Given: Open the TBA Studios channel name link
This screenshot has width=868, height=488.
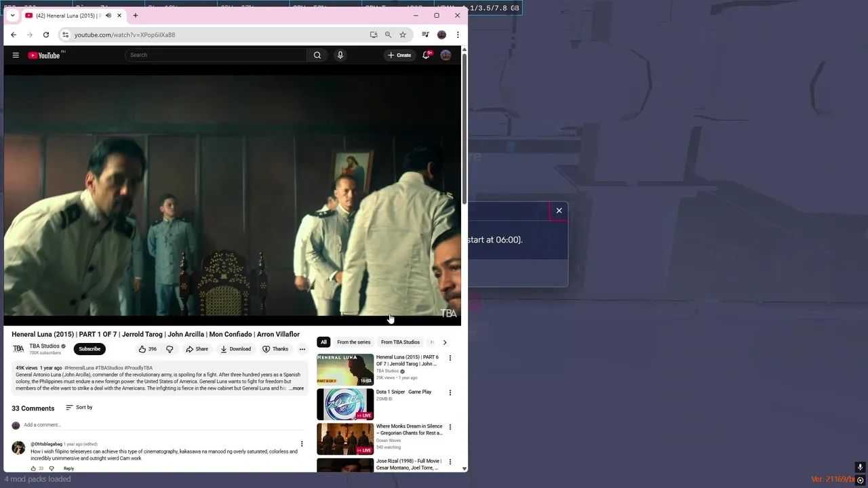Looking at the screenshot, I should 45,346.
